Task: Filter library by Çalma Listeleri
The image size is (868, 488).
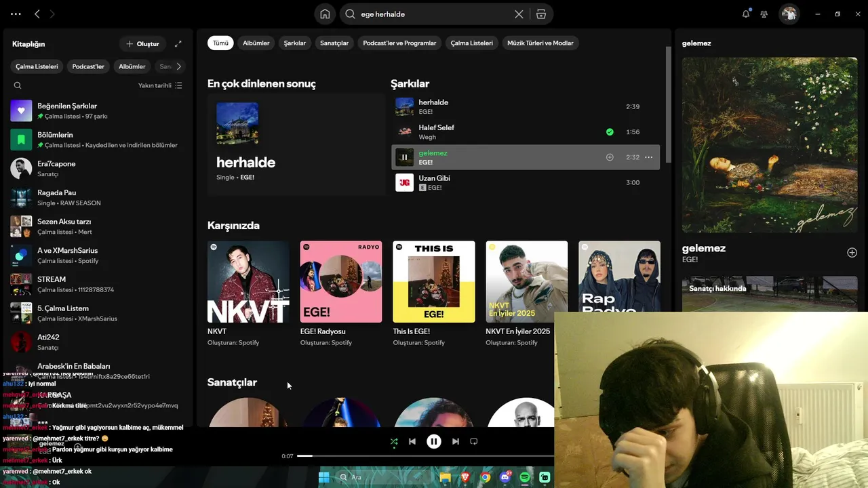Action: pyautogui.click(x=37, y=66)
